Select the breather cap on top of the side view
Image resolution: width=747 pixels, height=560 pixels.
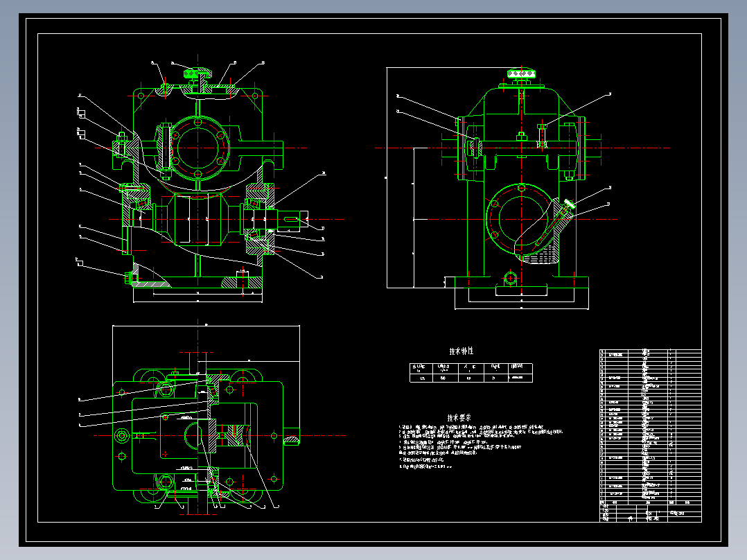pyautogui.click(x=521, y=73)
